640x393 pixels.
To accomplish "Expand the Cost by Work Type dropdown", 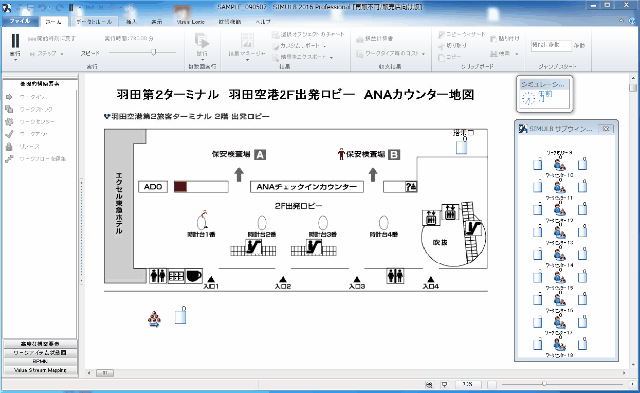I will (423, 54).
